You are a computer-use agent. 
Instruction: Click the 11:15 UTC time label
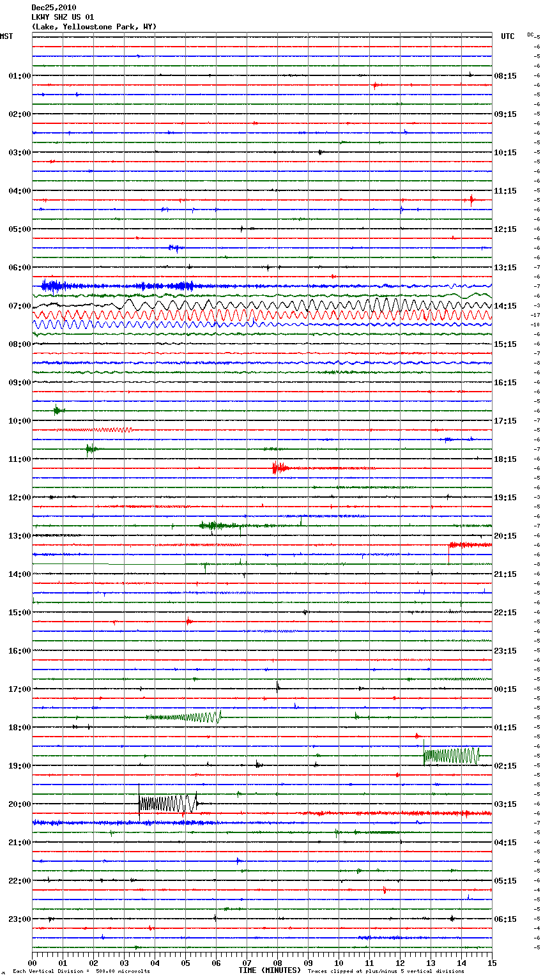point(505,191)
